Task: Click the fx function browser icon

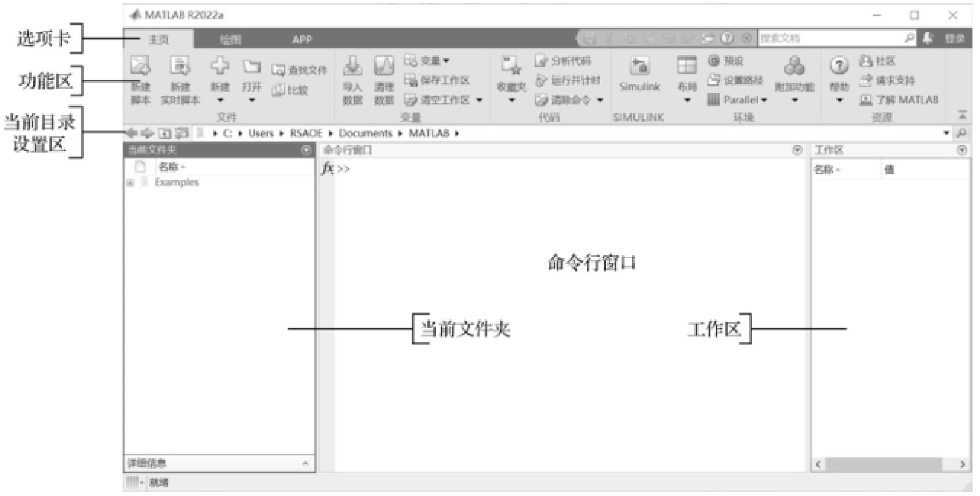Action: (x=328, y=168)
